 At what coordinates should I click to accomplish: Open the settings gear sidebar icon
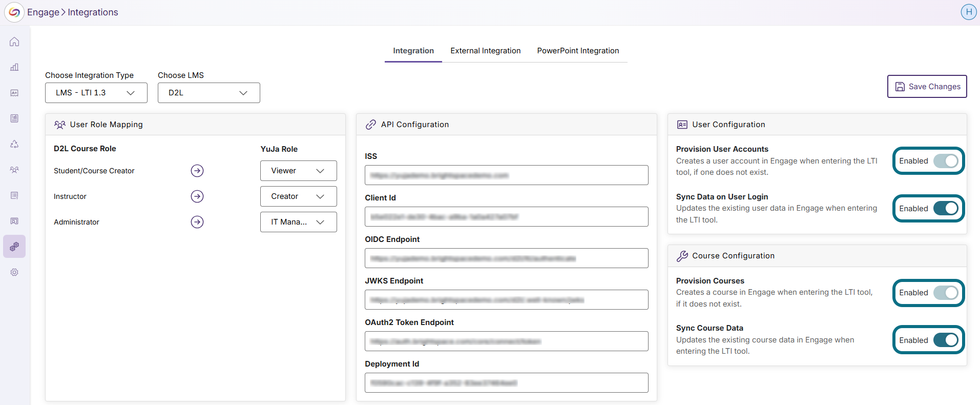click(14, 272)
